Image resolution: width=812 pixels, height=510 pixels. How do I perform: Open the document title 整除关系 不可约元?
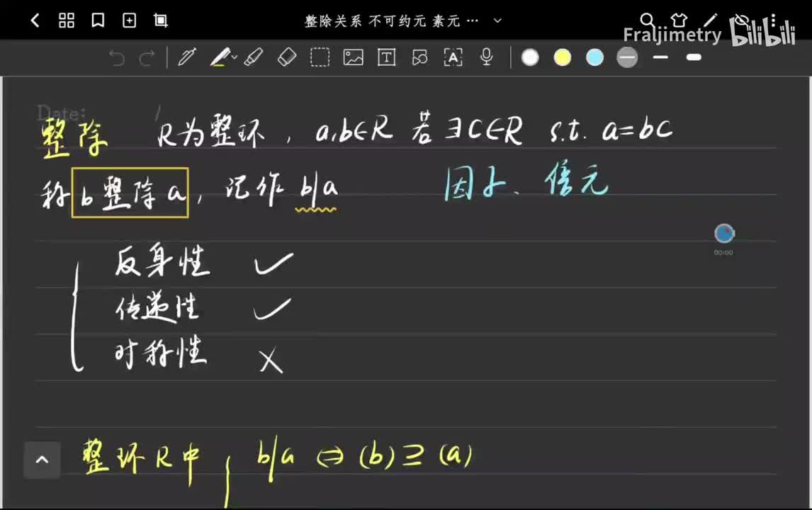392,21
